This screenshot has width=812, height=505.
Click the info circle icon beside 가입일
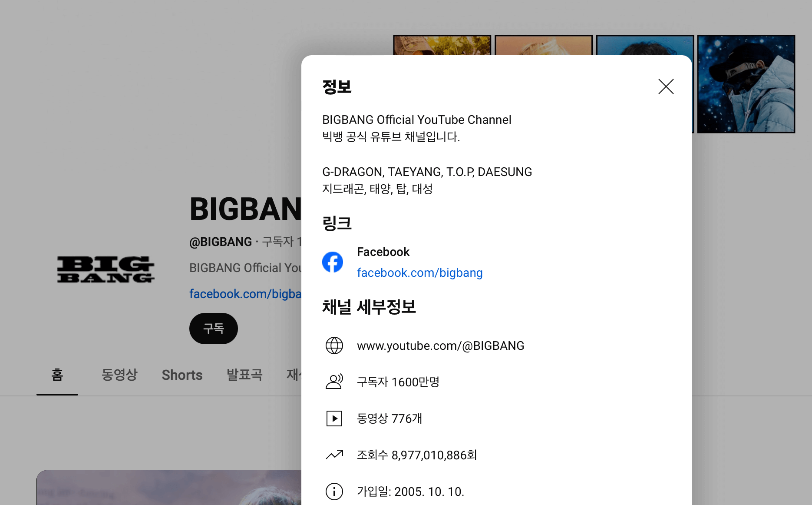point(334,492)
